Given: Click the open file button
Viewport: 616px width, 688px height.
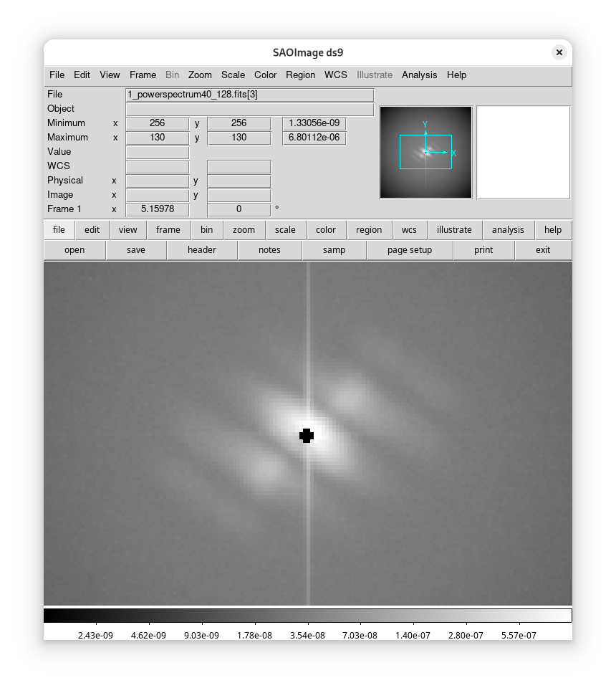Looking at the screenshot, I should pos(74,250).
